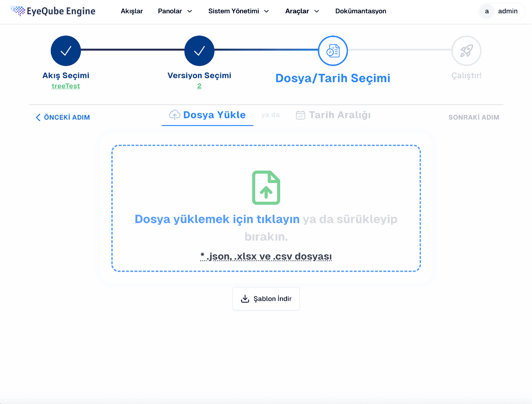
Task: Select the Dosya Yükle tab
Action: click(x=208, y=115)
